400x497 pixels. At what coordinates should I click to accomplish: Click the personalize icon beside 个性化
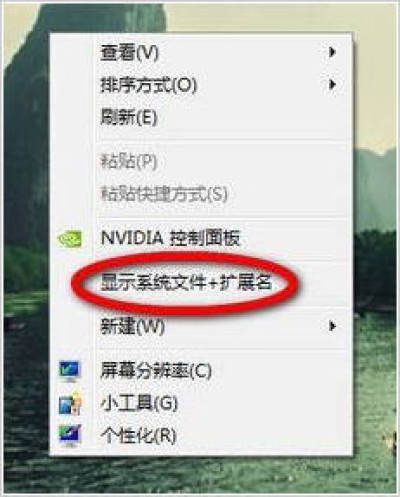tap(70, 435)
